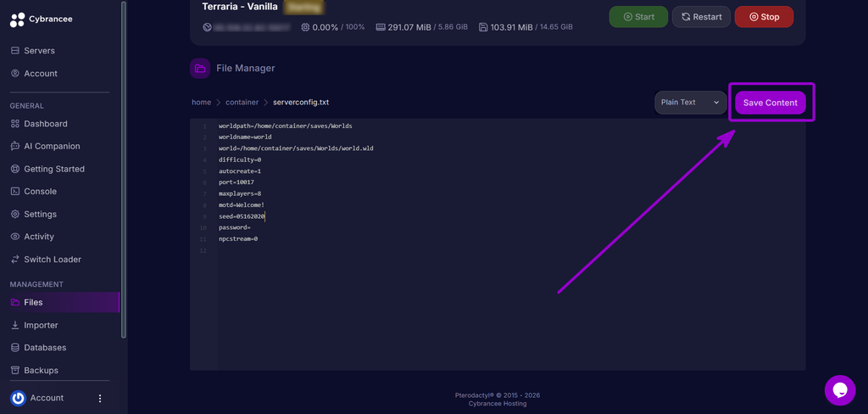The image size is (868, 414).
Task: Go to home in breadcrumb
Action: pos(202,103)
